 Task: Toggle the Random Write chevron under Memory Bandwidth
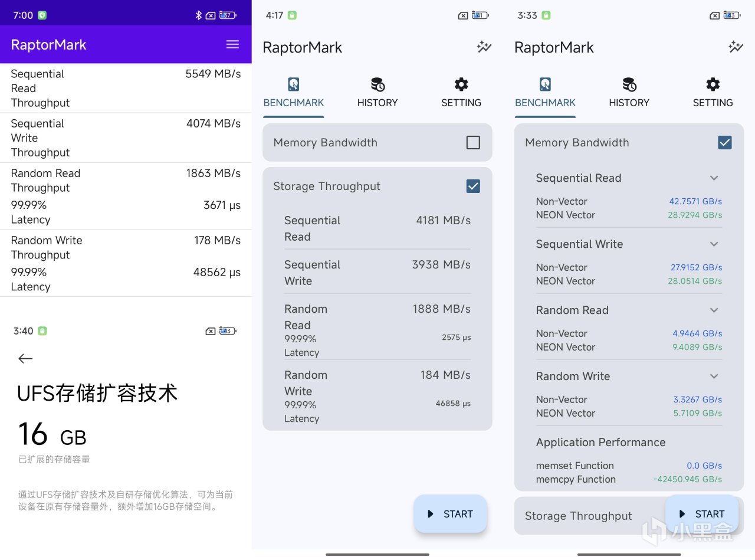(714, 376)
